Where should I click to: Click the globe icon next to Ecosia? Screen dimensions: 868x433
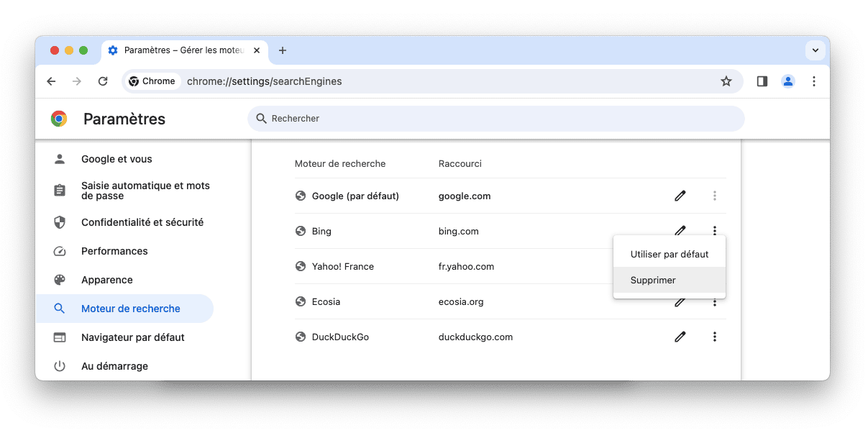tap(301, 301)
